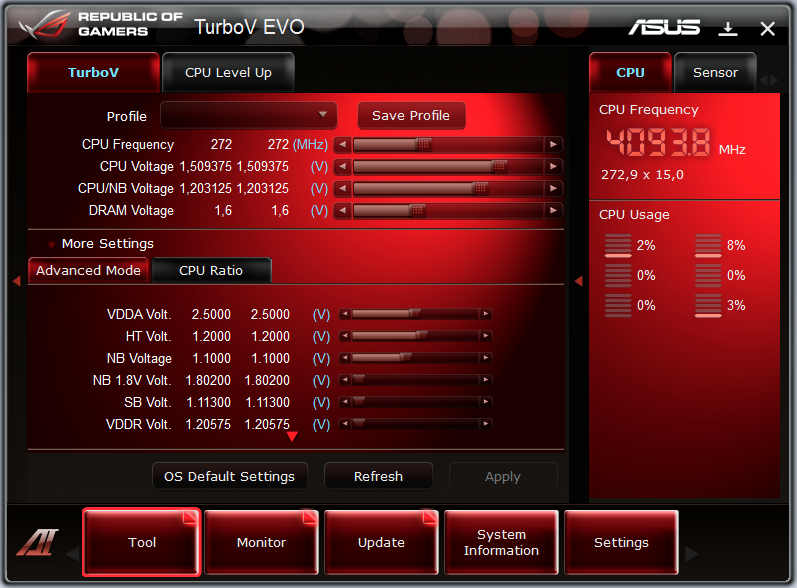Viewport: 797px width, 588px height.
Task: Close the TurboV EVO window
Action: [768, 29]
